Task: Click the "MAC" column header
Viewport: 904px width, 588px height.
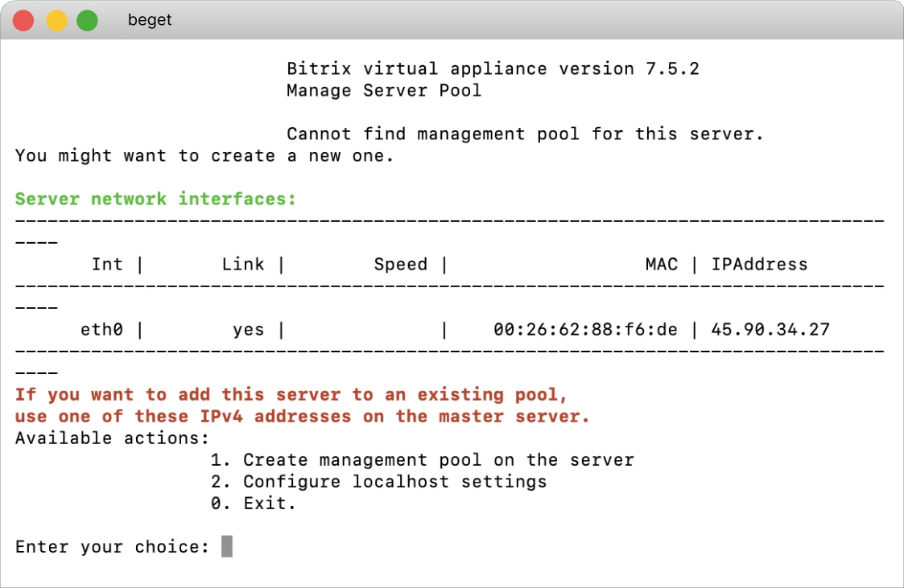Action: [661, 264]
